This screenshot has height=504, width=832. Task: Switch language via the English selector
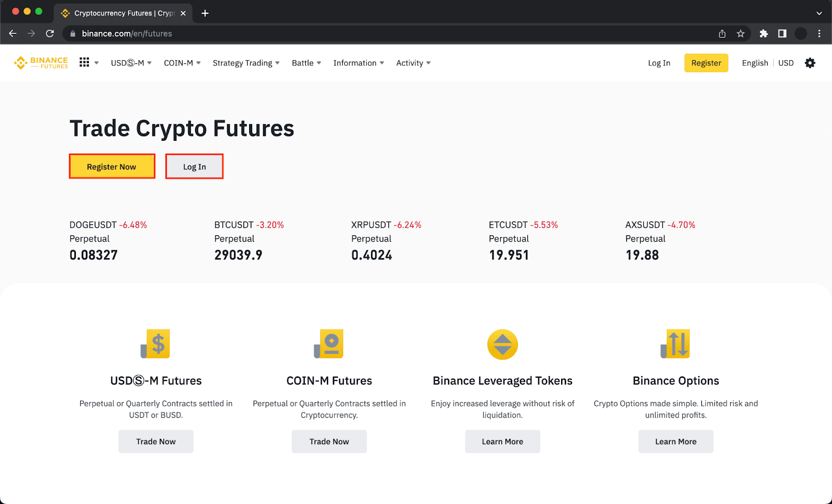click(755, 63)
